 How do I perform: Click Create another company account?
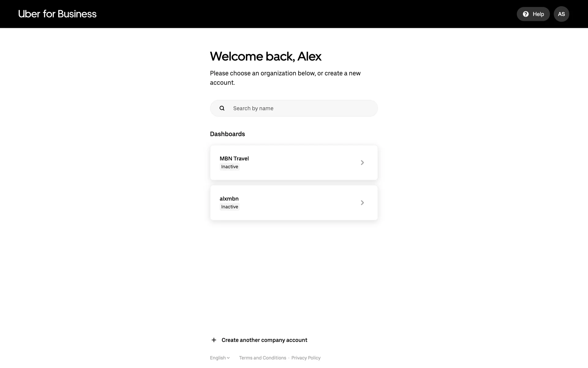pyautogui.click(x=264, y=340)
